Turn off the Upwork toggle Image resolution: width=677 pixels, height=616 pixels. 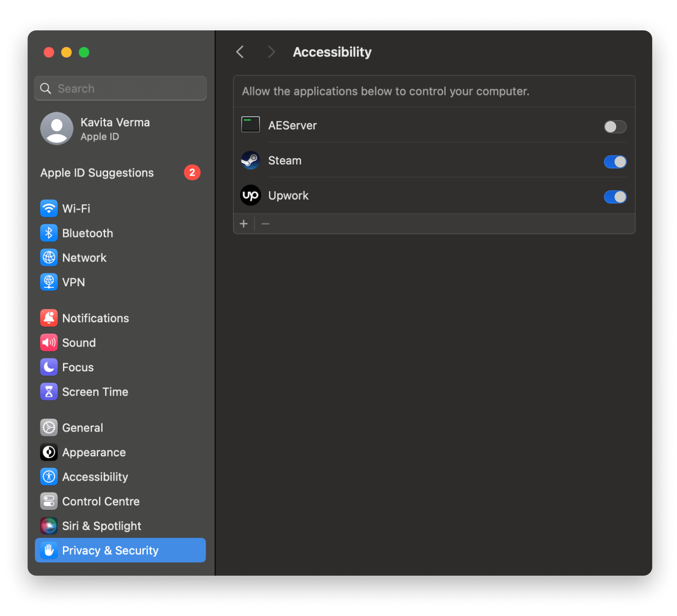(615, 197)
